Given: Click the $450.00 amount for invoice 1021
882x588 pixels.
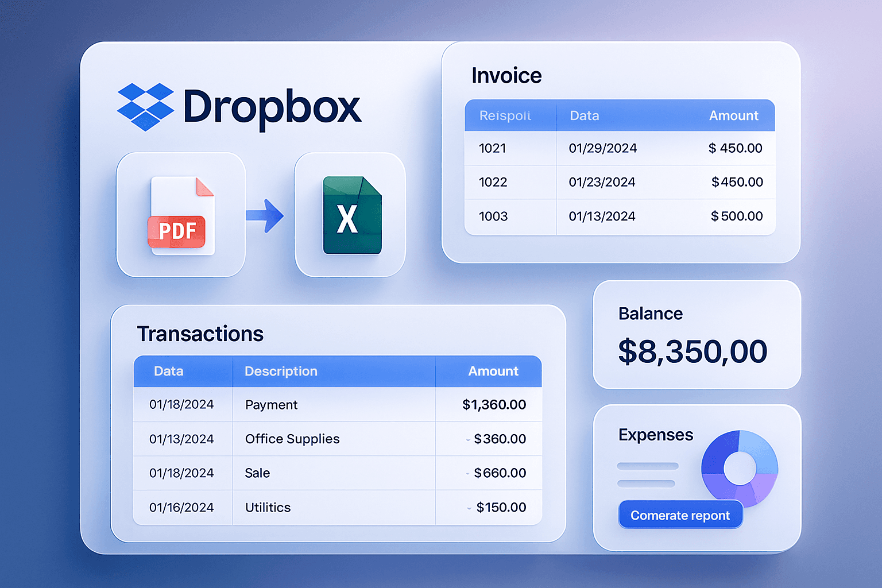Looking at the screenshot, I should (x=736, y=148).
